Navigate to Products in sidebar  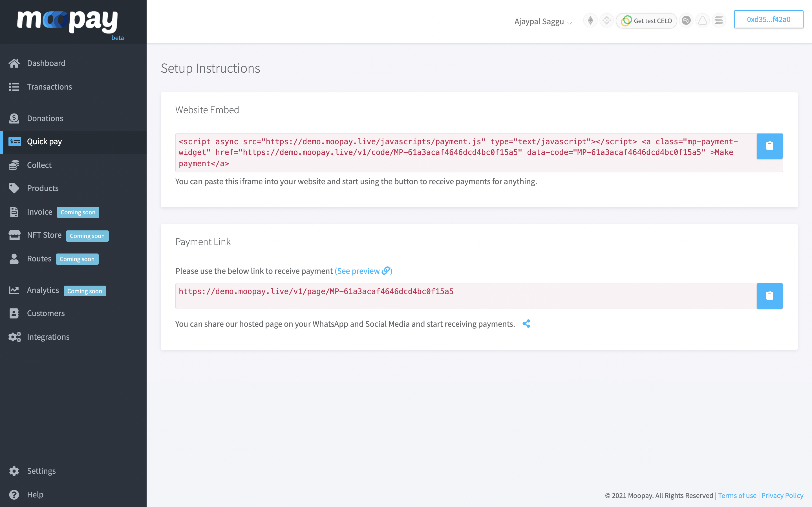click(x=43, y=188)
